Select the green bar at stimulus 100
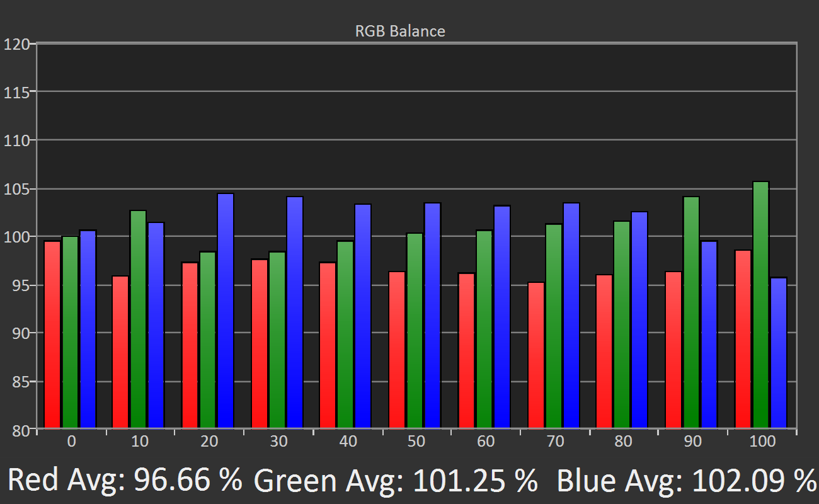This screenshot has width=819, height=504. pos(760,306)
